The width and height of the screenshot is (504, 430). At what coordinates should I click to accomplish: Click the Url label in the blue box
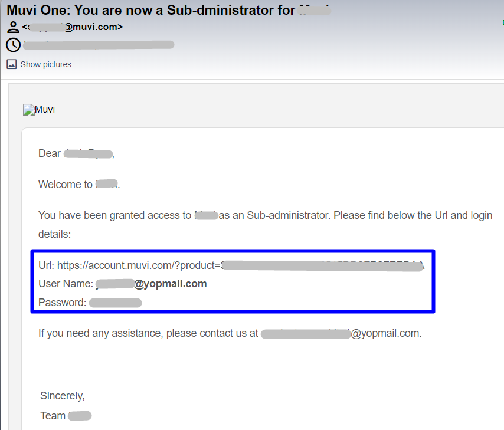tap(46, 265)
